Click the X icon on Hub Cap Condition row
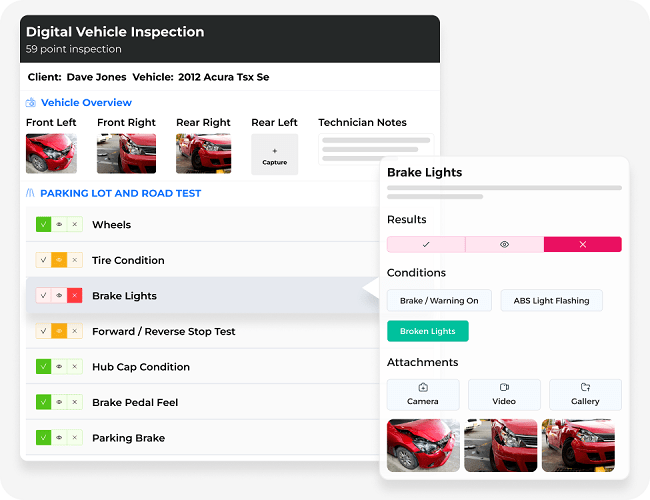Image resolution: width=650 pixels, height=500 pixels. pyautogui.click(x=74, y=367)
